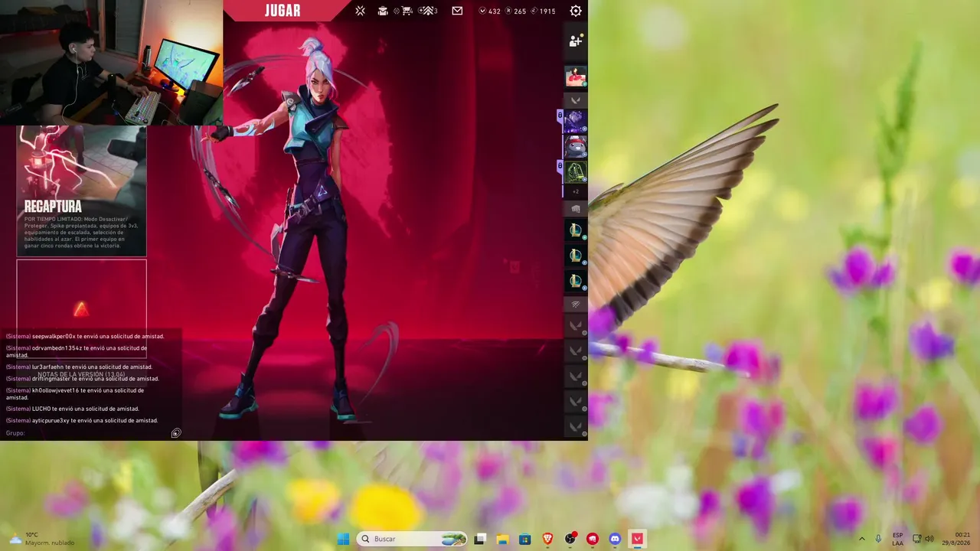980x551 pixels.
Task: Open the Valorant crossed-arrows icon in the top bar
Action: pyautogui.click(x=361, y=11)
